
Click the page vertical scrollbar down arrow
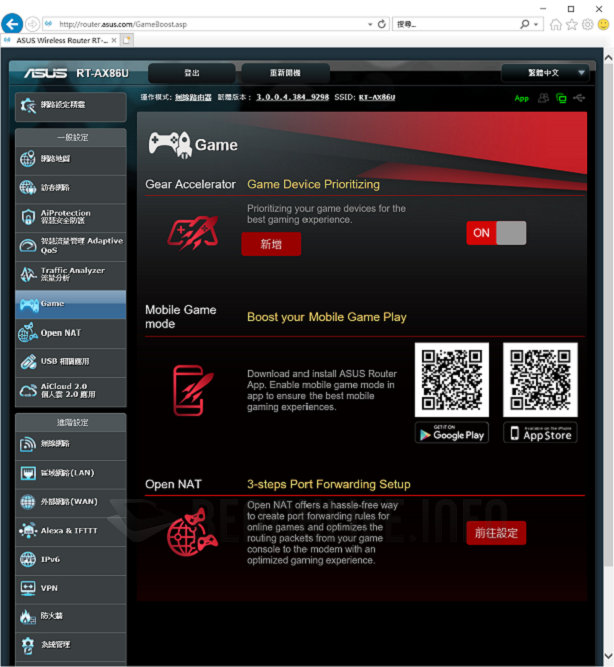[x=608, y=657]
